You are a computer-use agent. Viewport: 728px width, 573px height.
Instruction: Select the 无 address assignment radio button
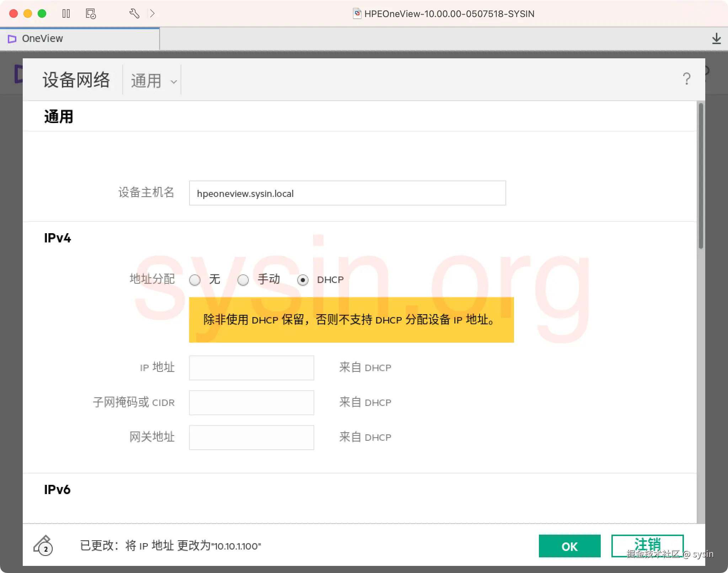pos(195,280)
